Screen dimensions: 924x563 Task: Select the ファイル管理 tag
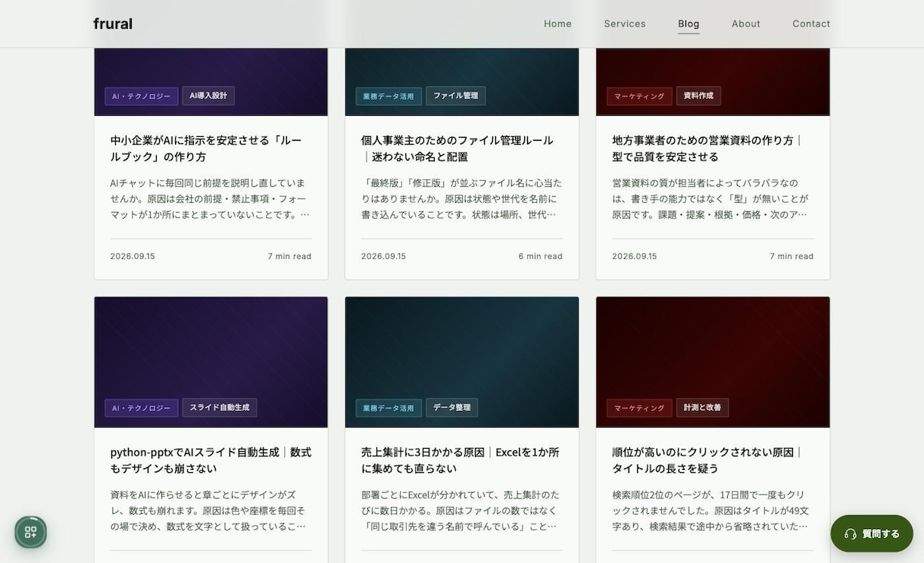(x=456, y=96)
